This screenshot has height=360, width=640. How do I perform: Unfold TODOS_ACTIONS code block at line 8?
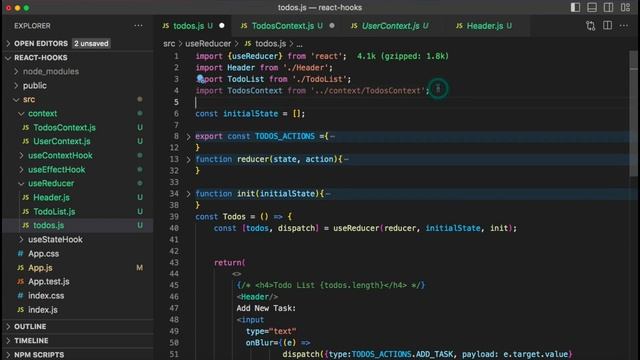pyautogui.click(x=188, y=137)
